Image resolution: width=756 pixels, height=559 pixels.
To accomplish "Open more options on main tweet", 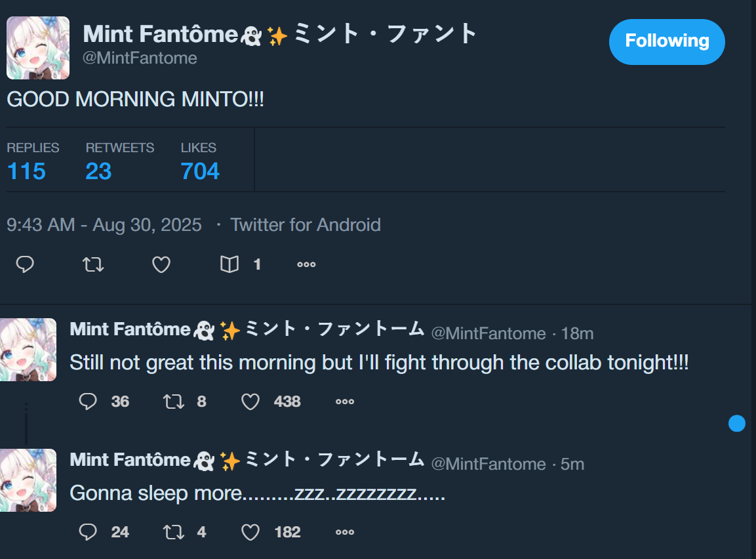I will (x=306, y=264).
